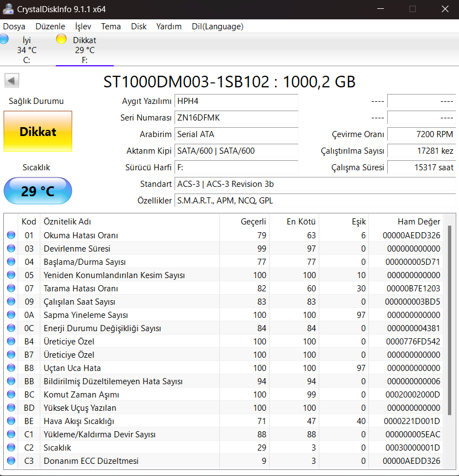Click the status dot for Uçtan Uca Hata

click(x=11, y=368)
